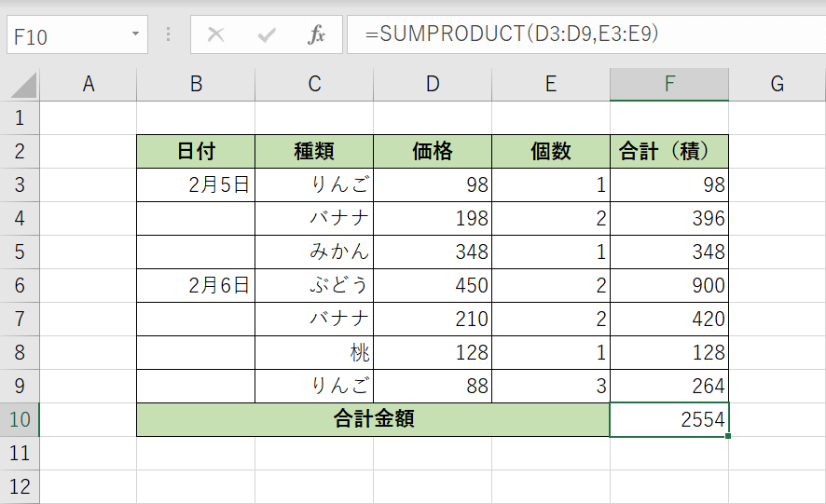The image size is (826, 504).
Task: Select row 10 header
Action: point(21,419)
